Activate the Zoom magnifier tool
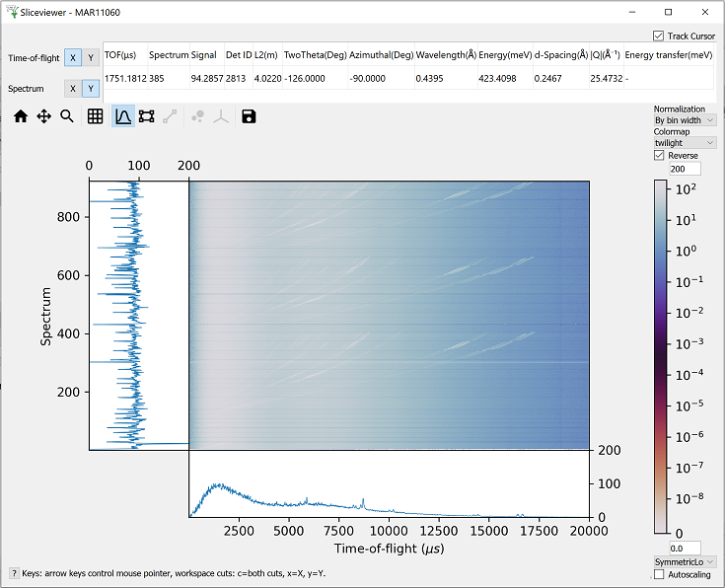Screen dimensions: 725x588 67,116
